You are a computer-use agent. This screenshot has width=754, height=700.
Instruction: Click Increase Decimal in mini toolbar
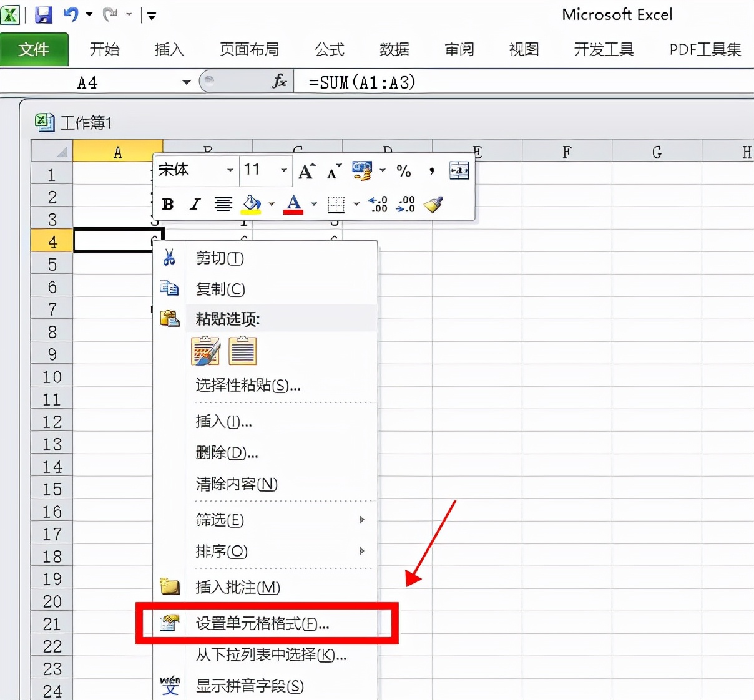[x=378, y=204]
